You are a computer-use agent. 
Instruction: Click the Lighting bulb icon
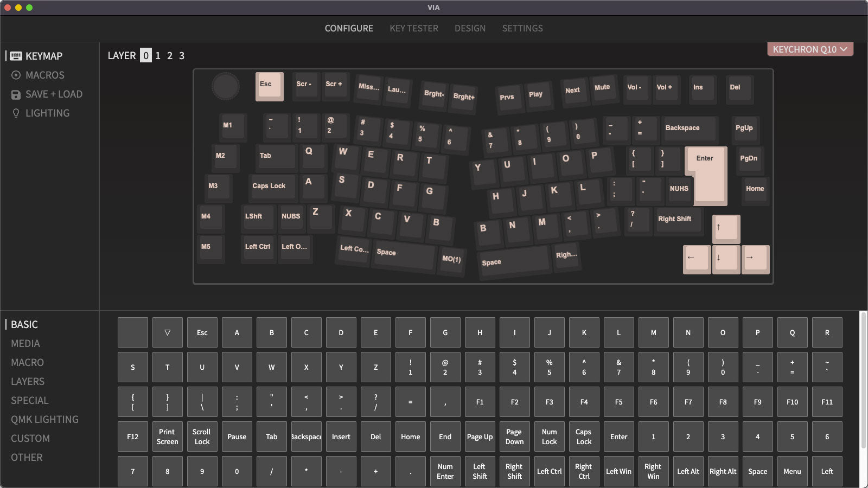click(16, 113)
